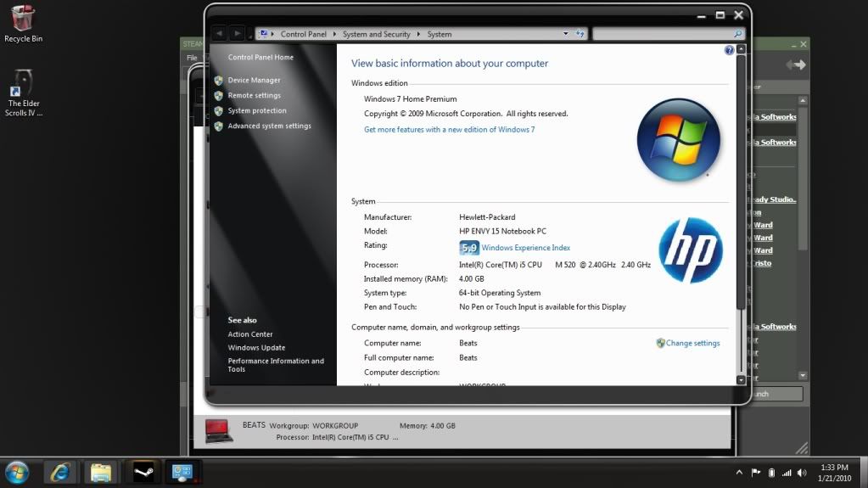Click the scrollbar up arrow in System window
This screenshot has height=488, width=868.
pyautogui.click(x=741, y=50)
